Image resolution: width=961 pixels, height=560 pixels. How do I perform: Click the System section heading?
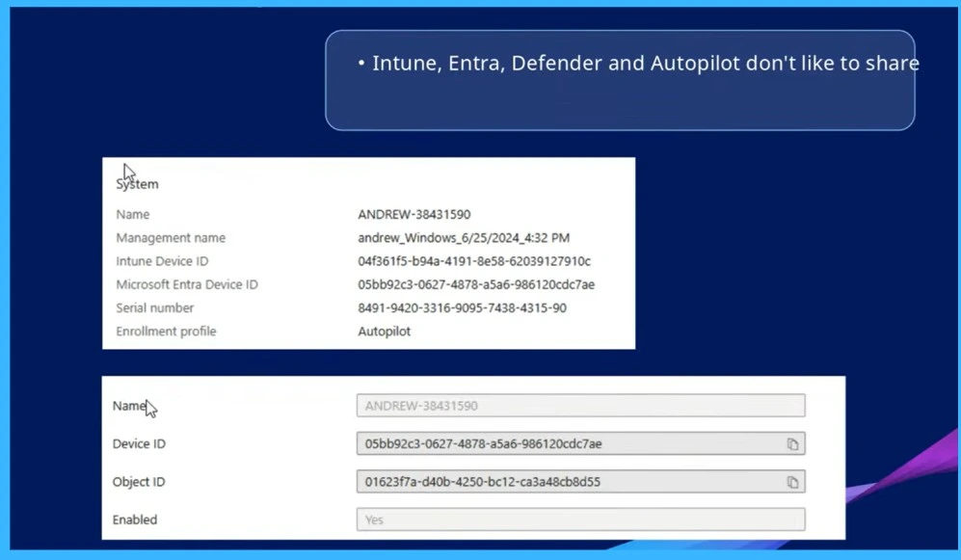[136, 183]
